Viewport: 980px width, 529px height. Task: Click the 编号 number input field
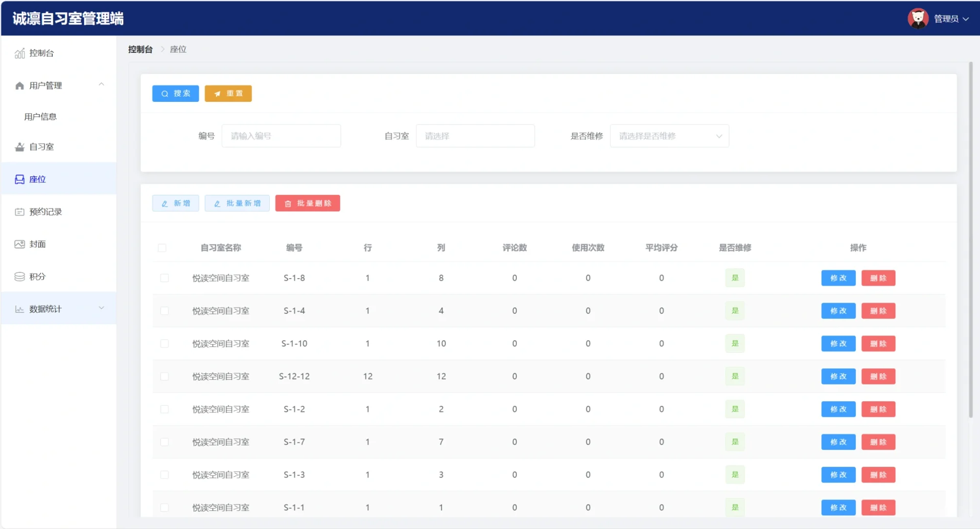(281, 136)
